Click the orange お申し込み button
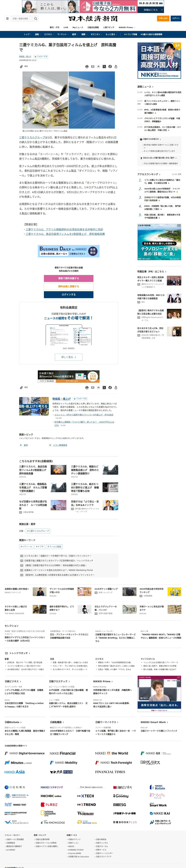Image resolution: width=186 pixels, height=868 pixels. (163, 19)
